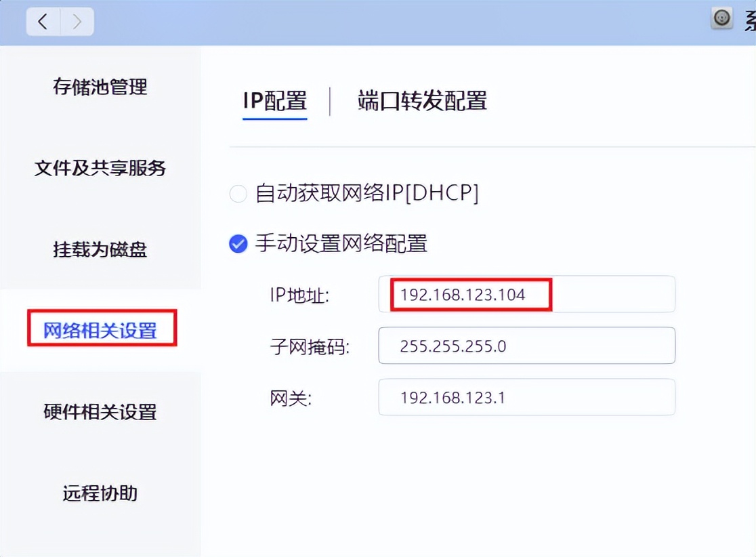Select 网络相关设置 sidebar item

coord(100,331)
